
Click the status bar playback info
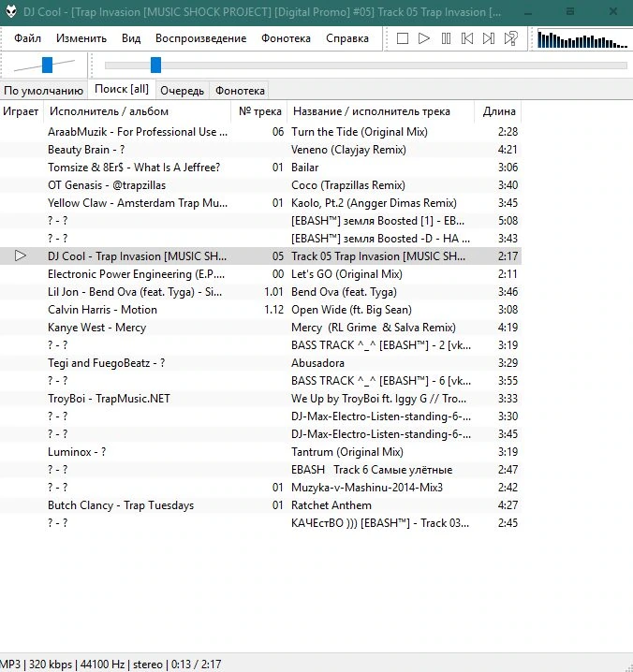[110, 665]
